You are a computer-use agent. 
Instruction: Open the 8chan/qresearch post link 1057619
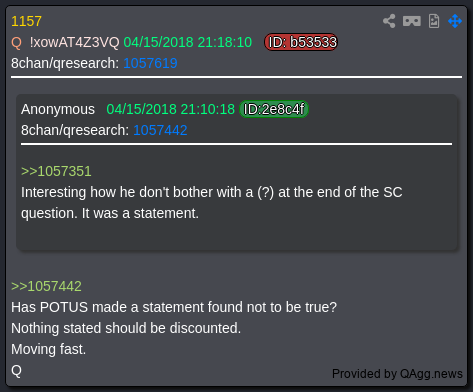pos(150,63)
